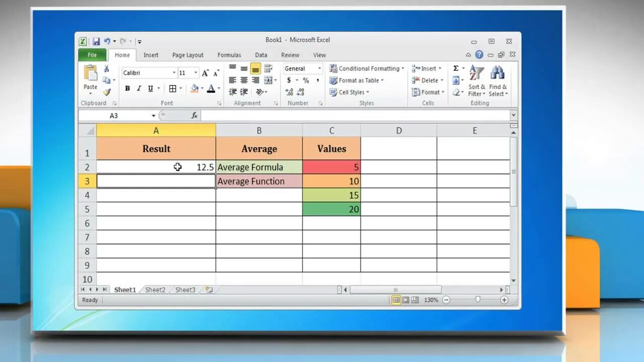Image resolution: width=644 pixels, height=362 pixels.
Task: Click the Insert Function fx button
Action: 194,116
